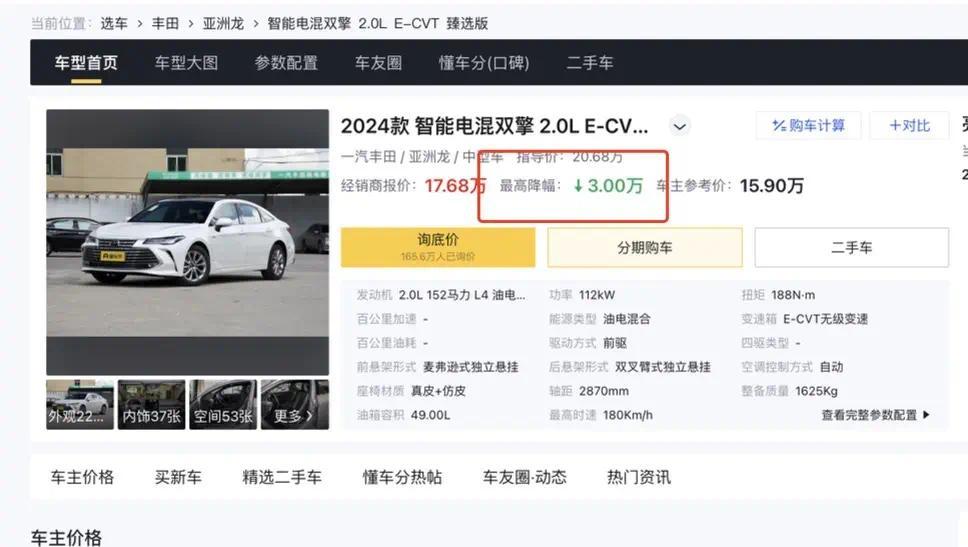Open 购车计算 calculator
968x547 pixels.
point(808,126)
